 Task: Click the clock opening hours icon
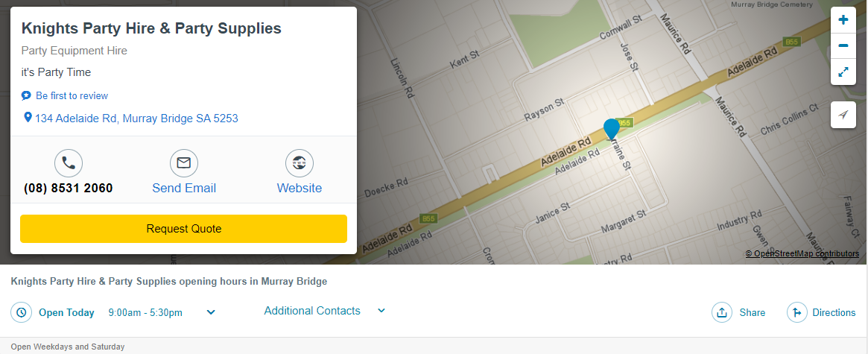pyautogui.click(x=22, y=312)
